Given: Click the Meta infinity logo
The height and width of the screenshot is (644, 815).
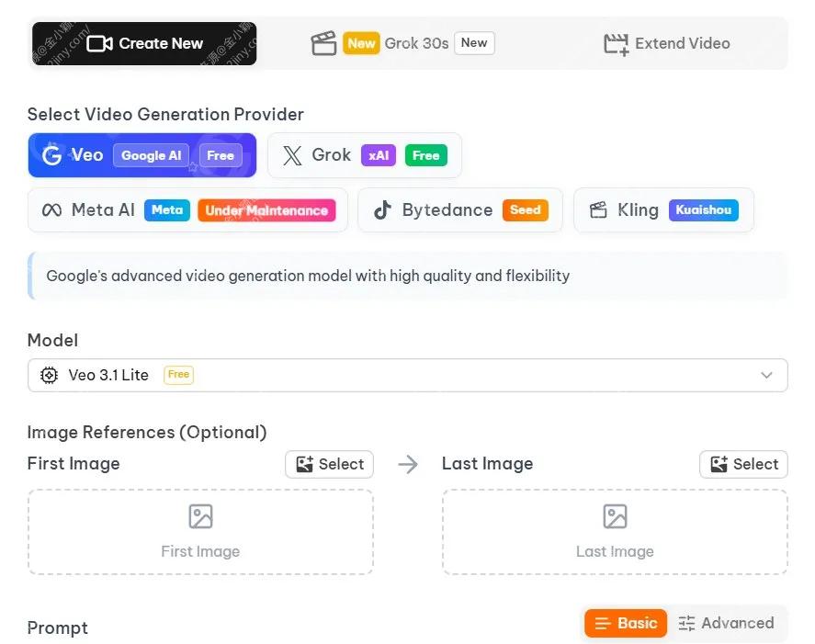Looking at the screenshot, I should 51,210.
